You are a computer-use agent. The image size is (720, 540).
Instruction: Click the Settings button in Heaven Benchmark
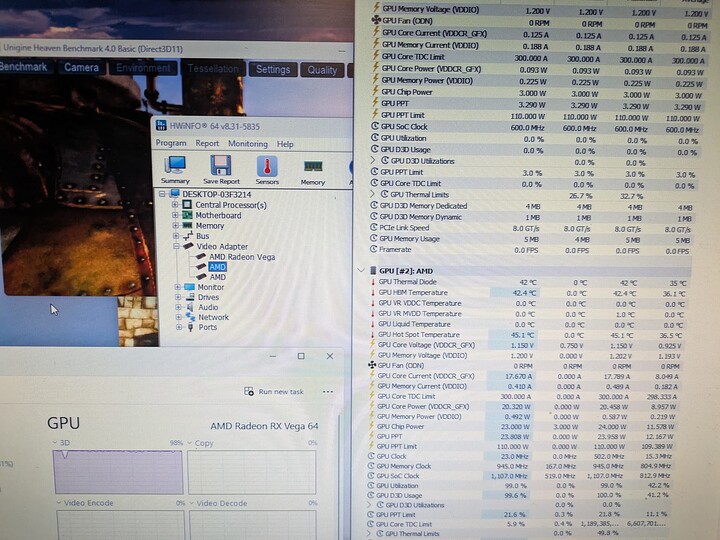[272, 70]
